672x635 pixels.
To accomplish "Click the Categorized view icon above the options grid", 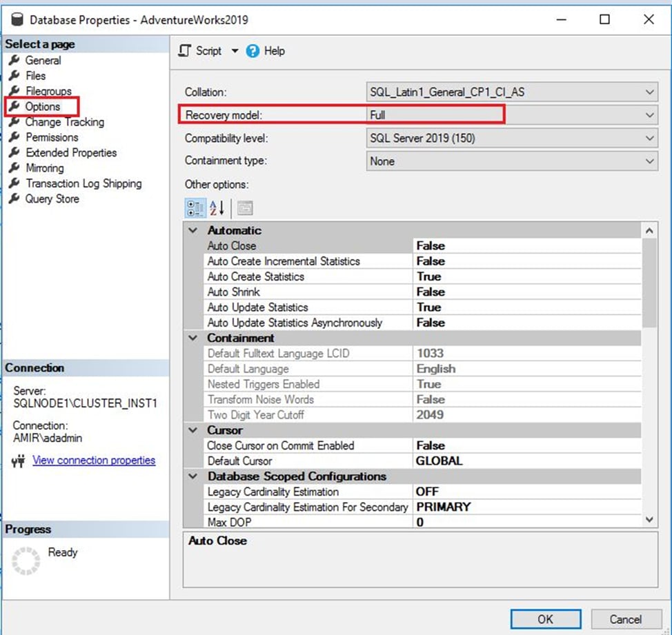I will pos(194,208).
